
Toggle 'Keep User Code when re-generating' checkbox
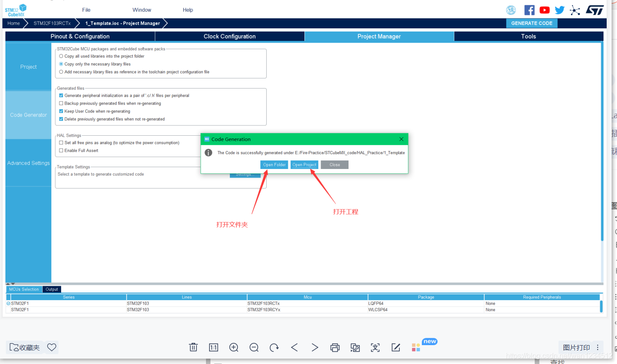click(x=61, y=111)
